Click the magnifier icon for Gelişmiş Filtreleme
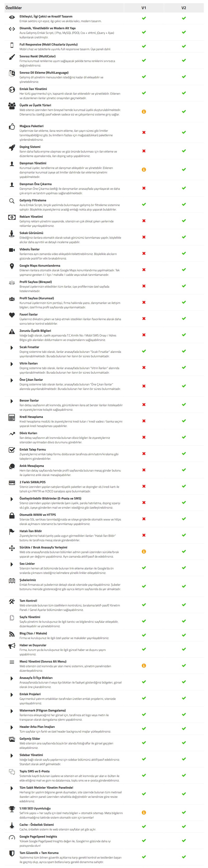Viewport: 208px width, 868px height. 12,201
